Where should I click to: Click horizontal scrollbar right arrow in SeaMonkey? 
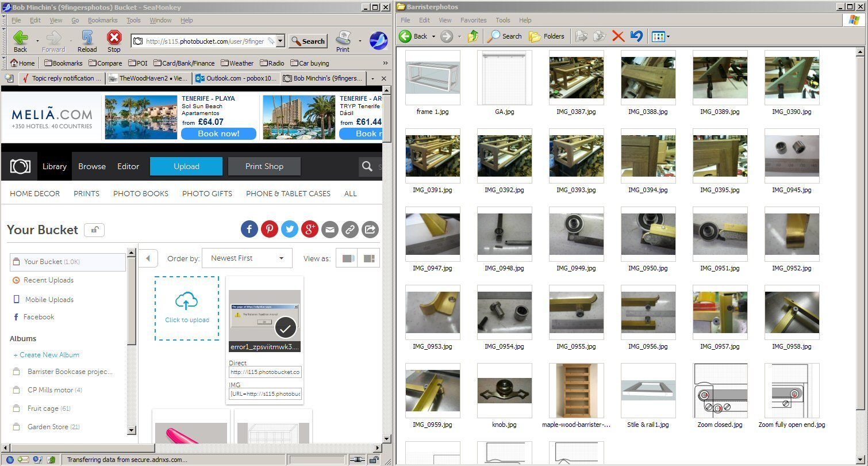tap(378, 448)
